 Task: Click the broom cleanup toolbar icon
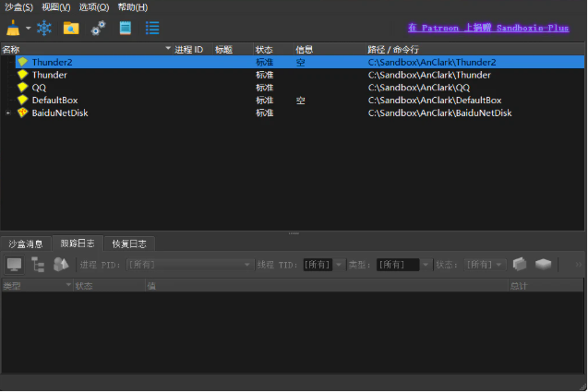pyautogui.click(x=13, y=28)
